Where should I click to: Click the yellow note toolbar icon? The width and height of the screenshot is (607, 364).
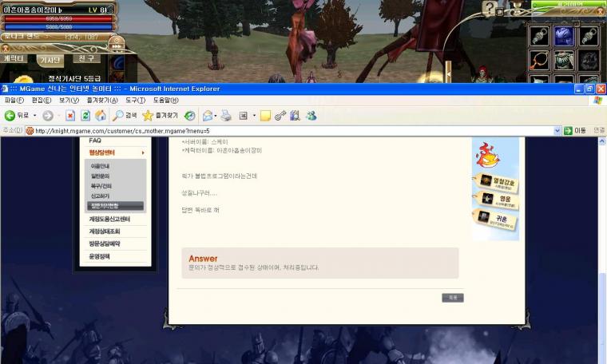pyautogui.click(x=265, y=115)
